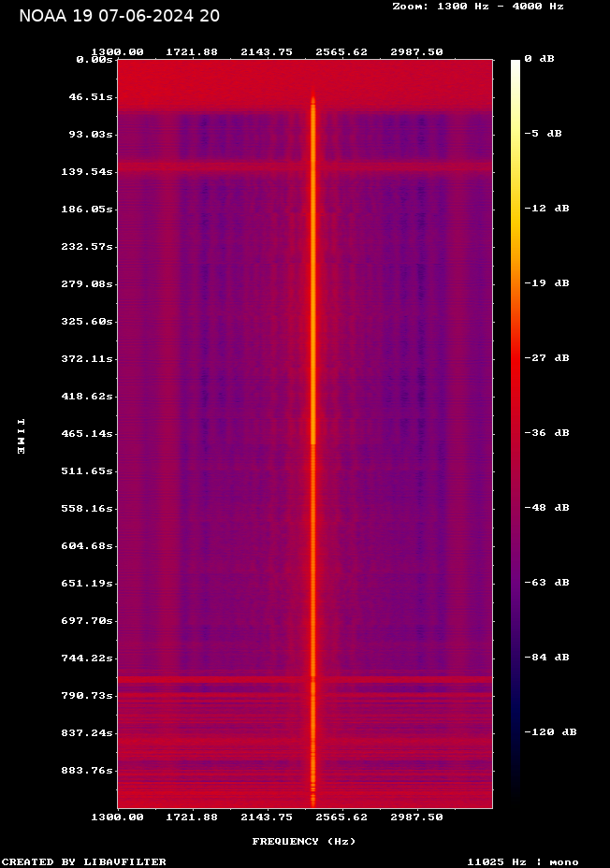Click the 2565.62 label on bottom frequency axis
Image resolution: width=610 pixels, height=868 pixels.
pos(341,817)
